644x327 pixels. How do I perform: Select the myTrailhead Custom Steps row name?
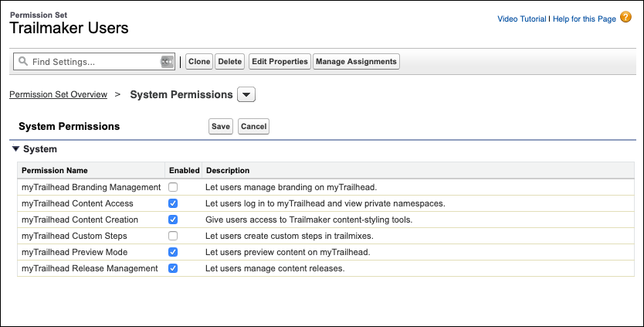click(74, 236)
